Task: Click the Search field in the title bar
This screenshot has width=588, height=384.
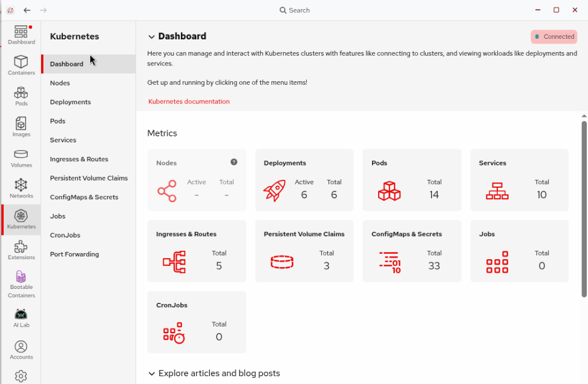Action: pyautogui.click(x=295, y=10)
